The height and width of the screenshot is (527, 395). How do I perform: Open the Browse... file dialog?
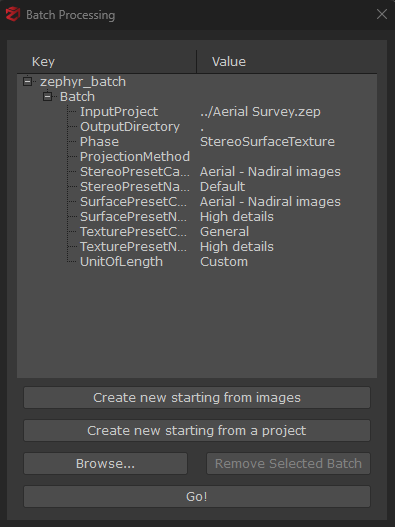point(105,463)
